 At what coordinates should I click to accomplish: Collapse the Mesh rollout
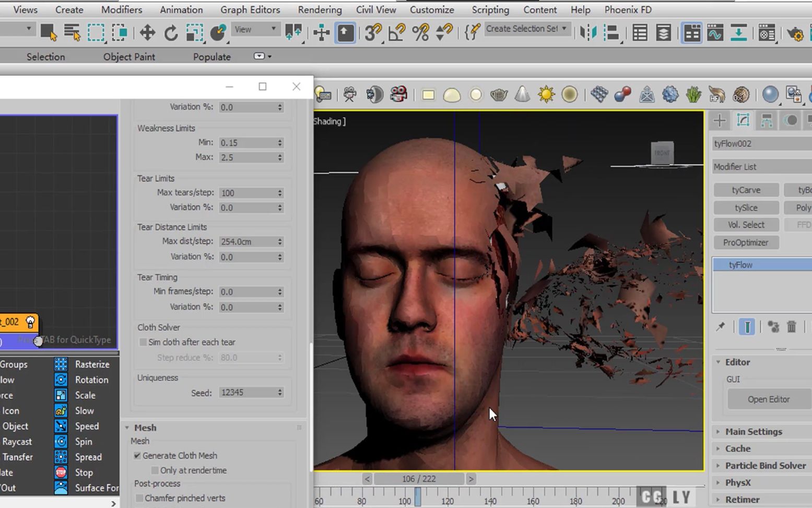click(145, 428)
